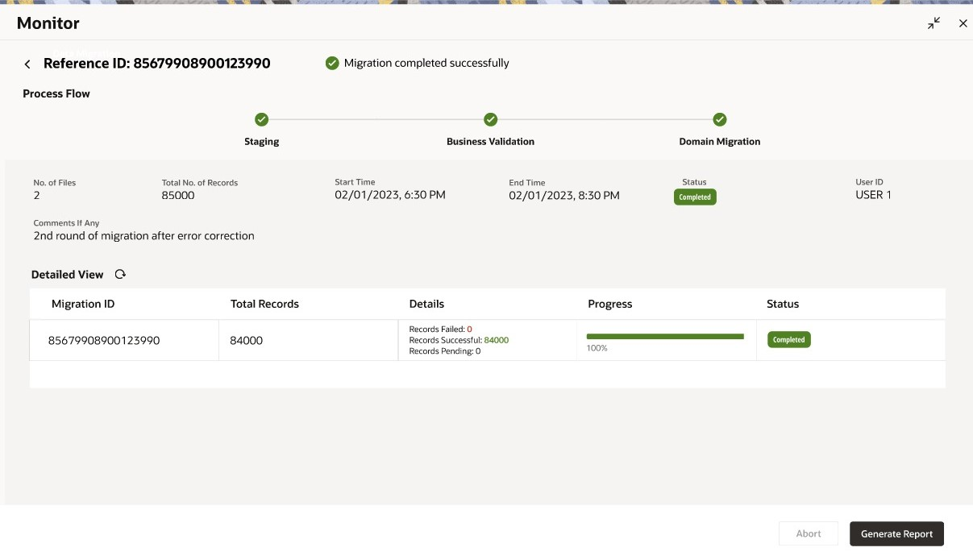Click the Completed badge in the summary section

pyautogui.click(x=695, y=197)
